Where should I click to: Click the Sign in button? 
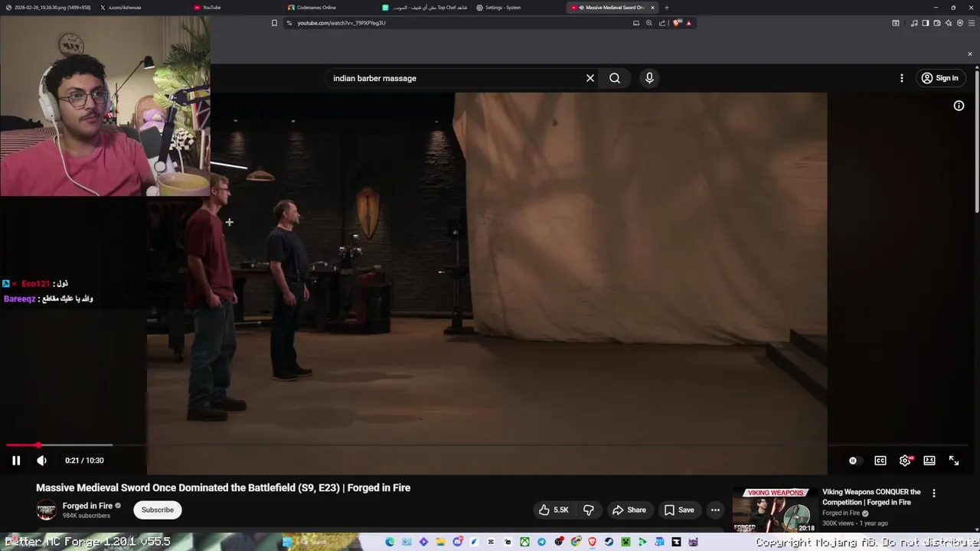[939, 78]
